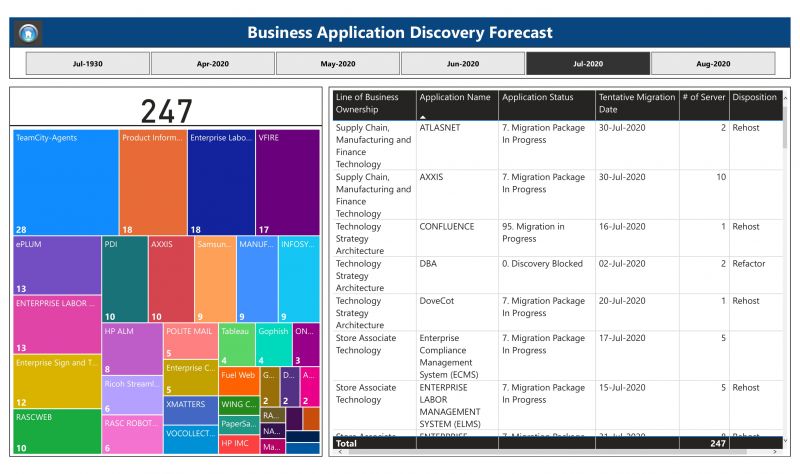This screenshot has height=474, width=800.
Task: Sort by Application Status column header
Action: 546,105
